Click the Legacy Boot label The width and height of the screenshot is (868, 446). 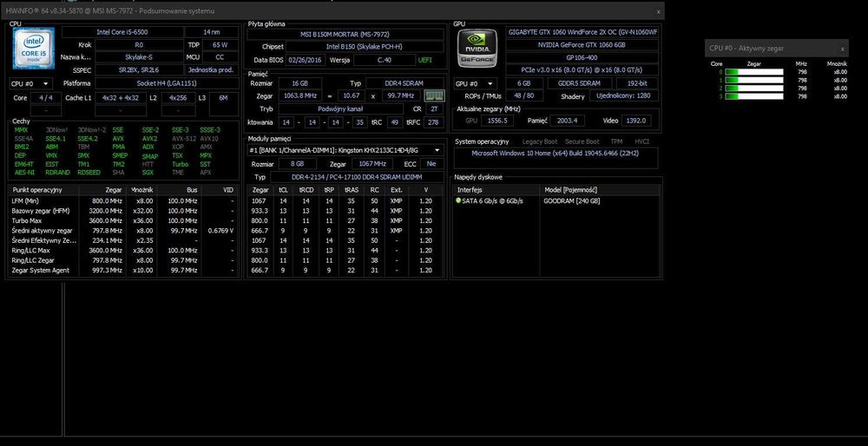point(540,141)
